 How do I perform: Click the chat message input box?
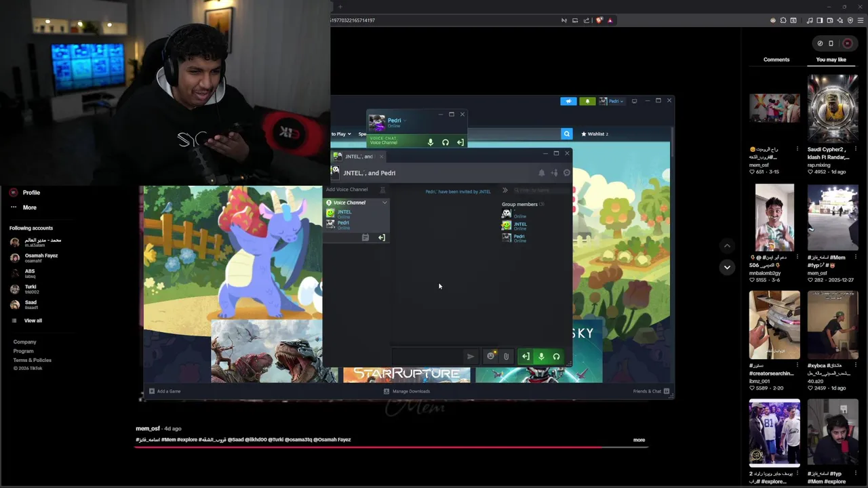click(428, 356)
